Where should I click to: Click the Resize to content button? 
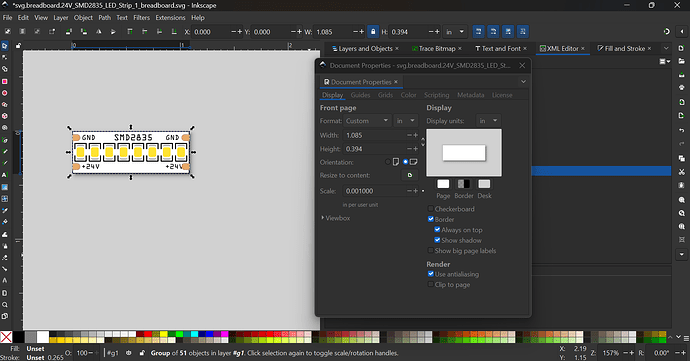[410, 175]
